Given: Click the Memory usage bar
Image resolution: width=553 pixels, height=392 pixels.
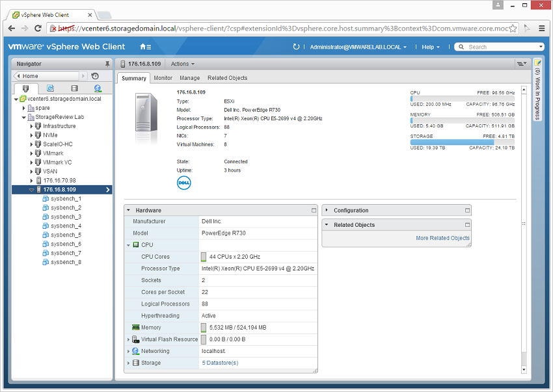Looking at the screenshot, I should 462,120.
